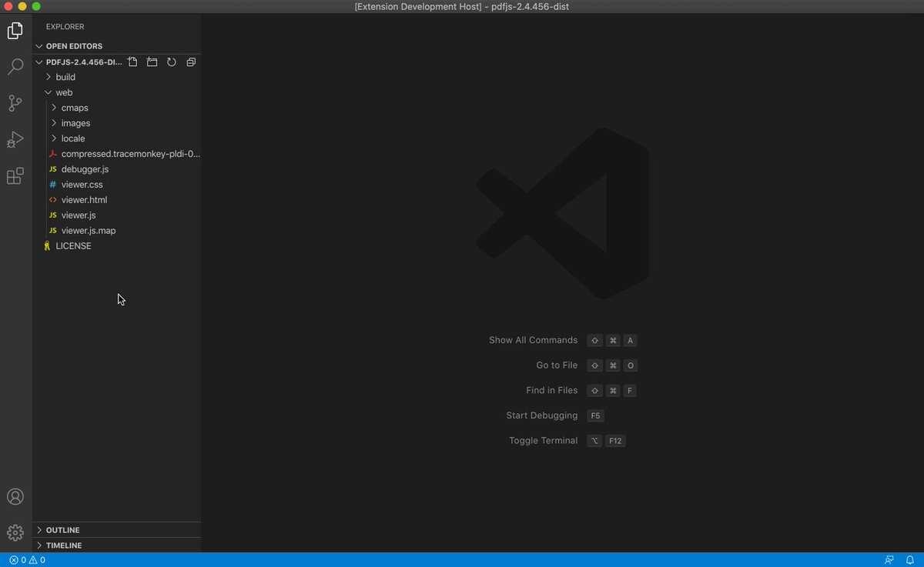
Task: Open the Manage gear menu
Action: [x=15, y=532]
